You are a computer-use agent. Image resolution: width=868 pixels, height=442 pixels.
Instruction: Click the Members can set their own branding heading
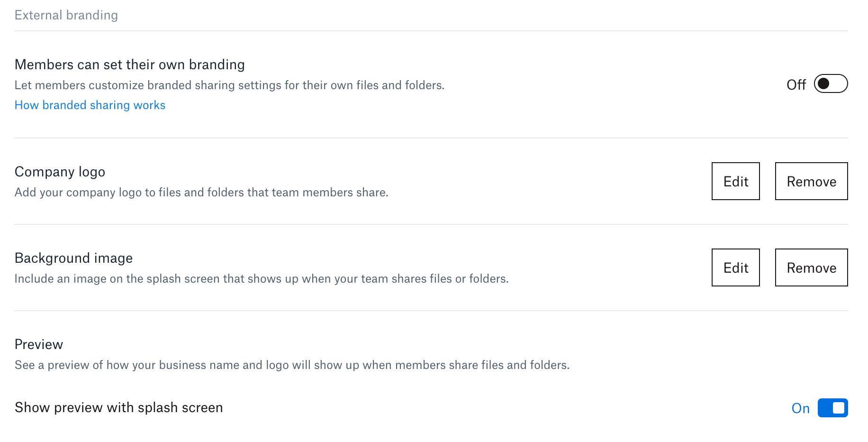pyautogui.click(x=129, y=64)
